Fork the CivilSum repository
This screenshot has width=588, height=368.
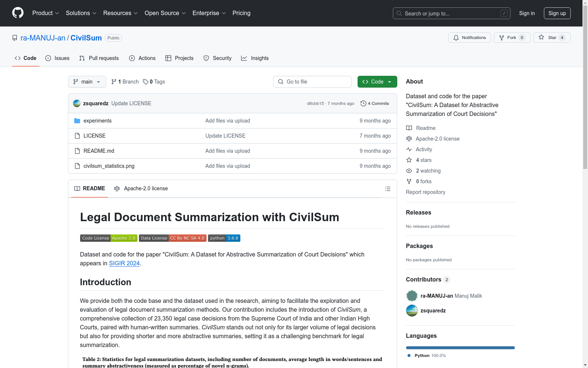click(512, 38)
